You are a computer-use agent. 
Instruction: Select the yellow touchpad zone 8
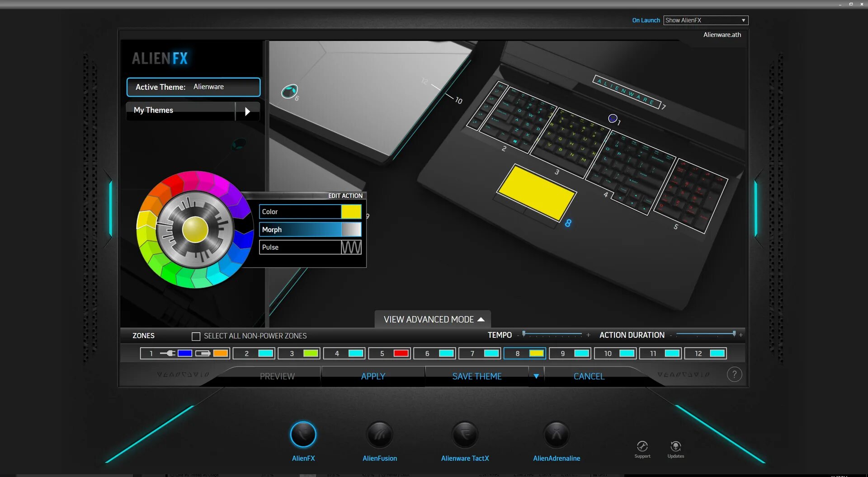point(536,192)
